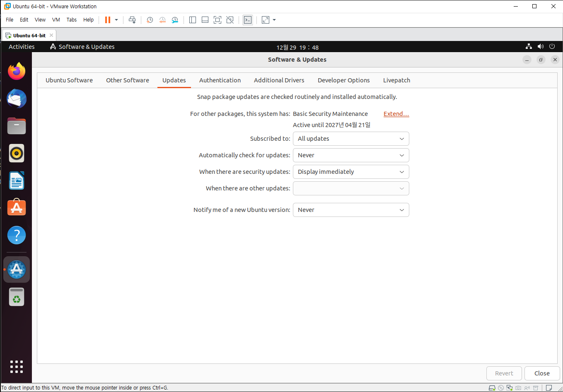The width and height of the screenshot is (563, 392).
Task: Click the disabled other updates dropdown
Action: coord(351,188)
